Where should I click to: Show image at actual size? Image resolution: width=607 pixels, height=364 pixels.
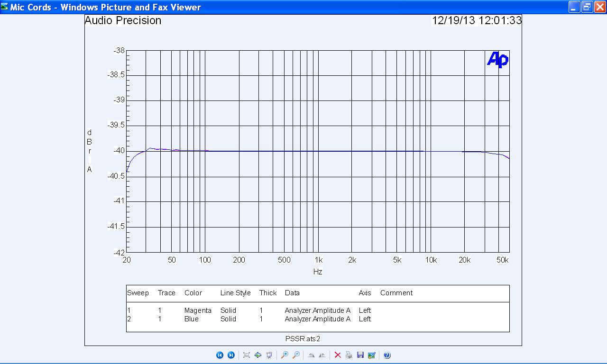(258, 355)
